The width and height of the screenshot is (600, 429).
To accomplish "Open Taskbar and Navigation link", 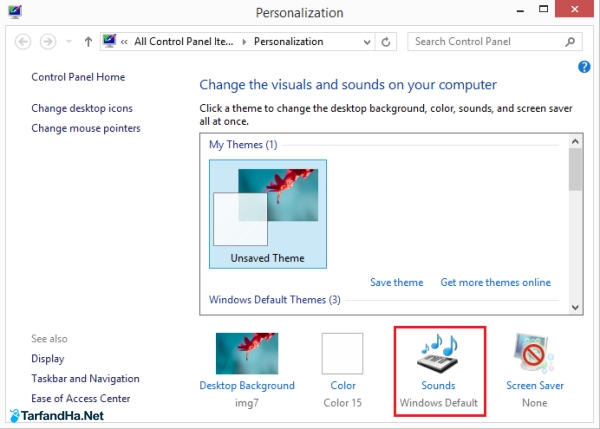I will click(x=85, y=378).
